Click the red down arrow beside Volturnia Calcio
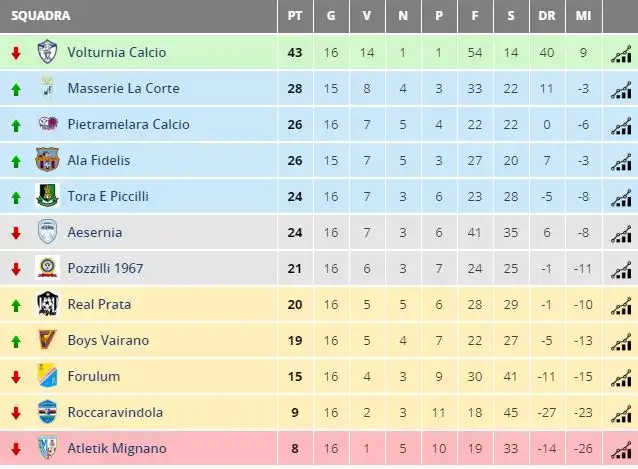638x469 pixels. point(16,53)
